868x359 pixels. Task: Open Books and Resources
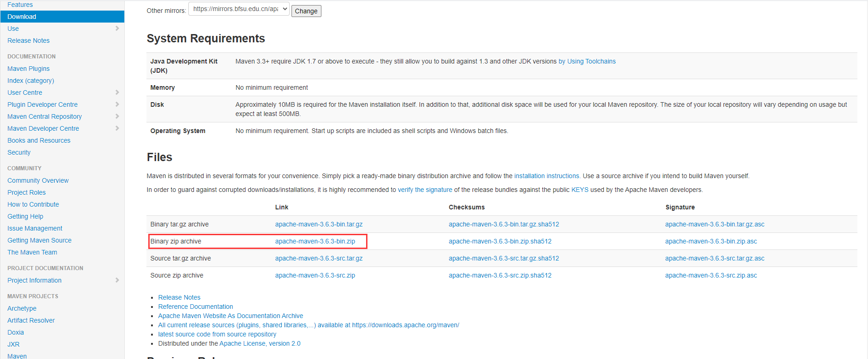(39, 140)
